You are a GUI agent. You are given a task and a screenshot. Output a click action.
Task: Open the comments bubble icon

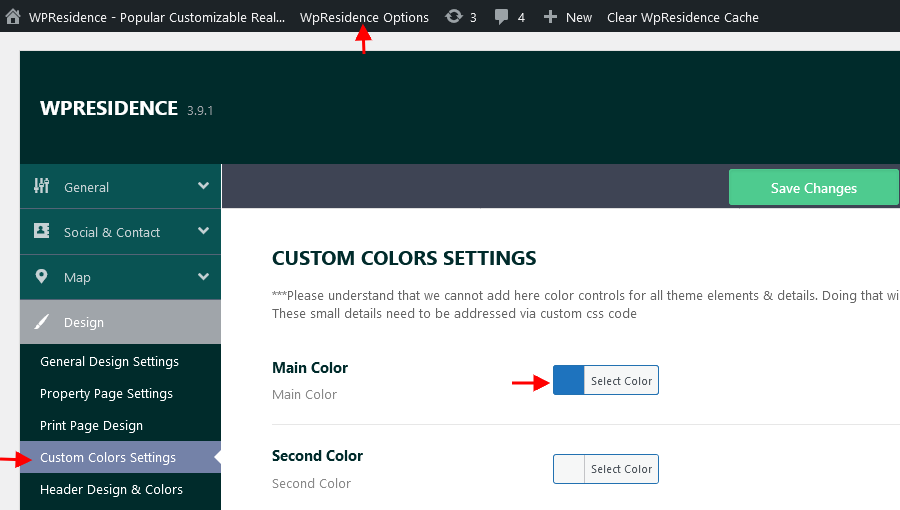coord(502,17)
